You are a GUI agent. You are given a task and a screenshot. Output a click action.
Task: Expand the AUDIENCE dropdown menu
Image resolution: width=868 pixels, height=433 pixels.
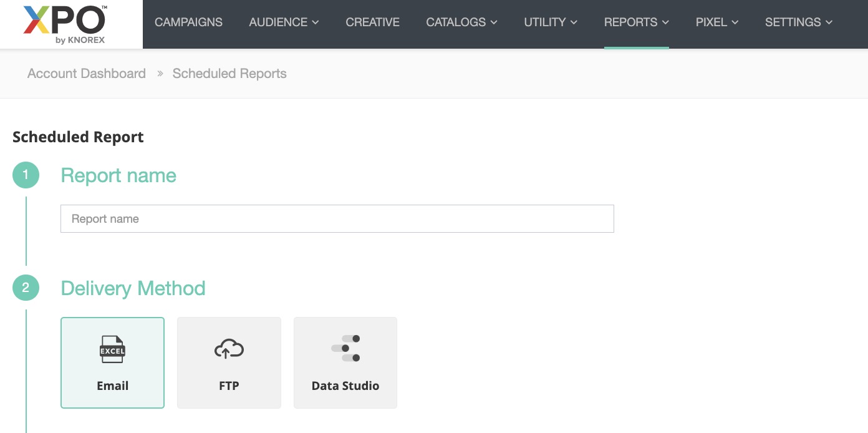284,22
